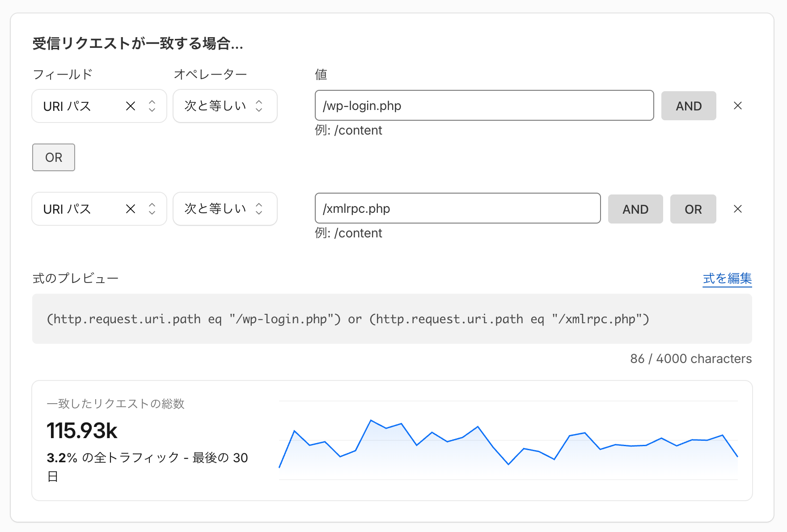Image resolution: width=787 pixels, height=532 pixels.
Task: Click the /wp-login.php value field
Action: coord(484,106)
